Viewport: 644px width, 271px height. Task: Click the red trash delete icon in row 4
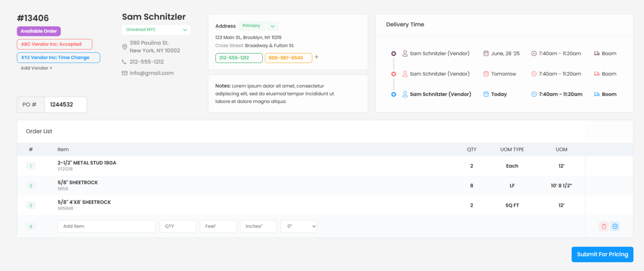click(x=604, y=226)
